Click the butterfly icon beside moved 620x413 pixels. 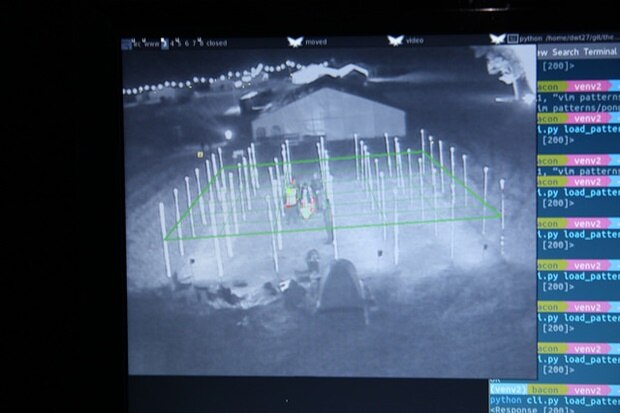(295, 42)
